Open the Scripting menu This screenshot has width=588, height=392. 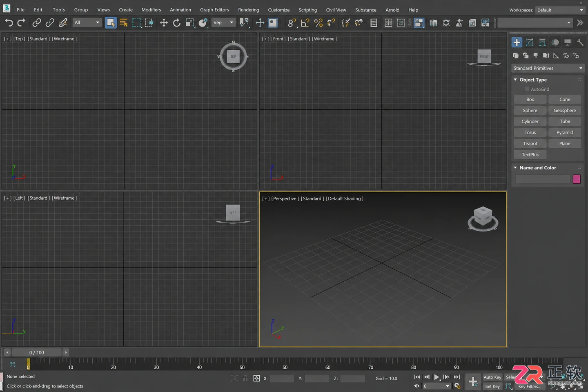click(x=307, y=10)
